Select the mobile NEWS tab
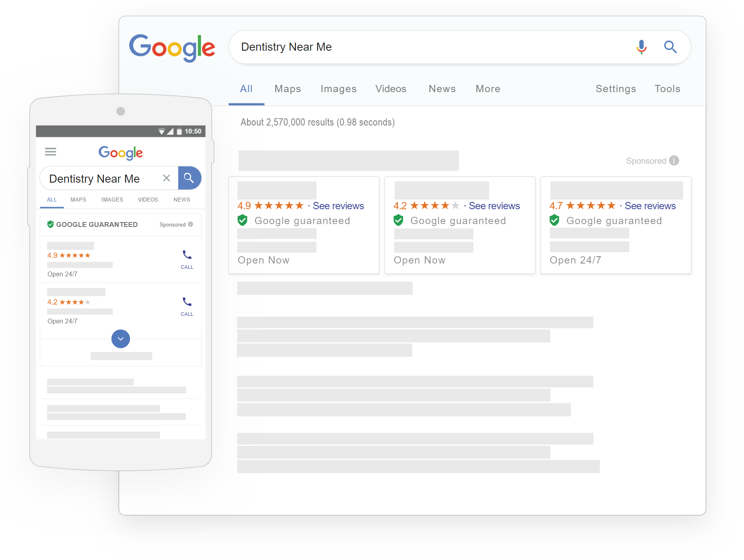 pyautogui.click(x=182, y=200)
